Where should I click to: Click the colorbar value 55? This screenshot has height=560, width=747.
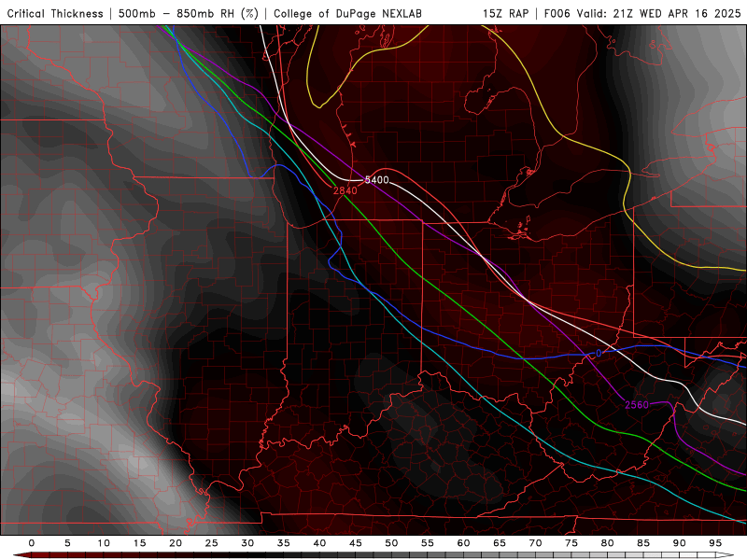click(x=428, y=543)
